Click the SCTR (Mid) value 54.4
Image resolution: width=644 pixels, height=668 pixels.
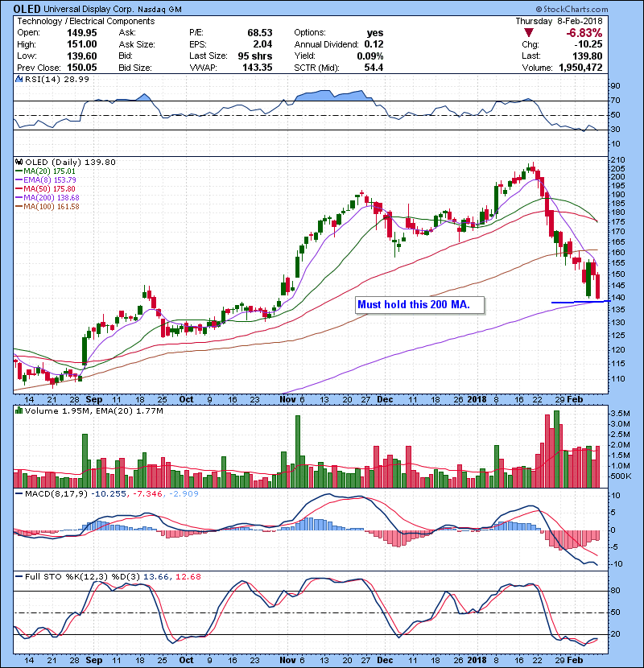374,68
